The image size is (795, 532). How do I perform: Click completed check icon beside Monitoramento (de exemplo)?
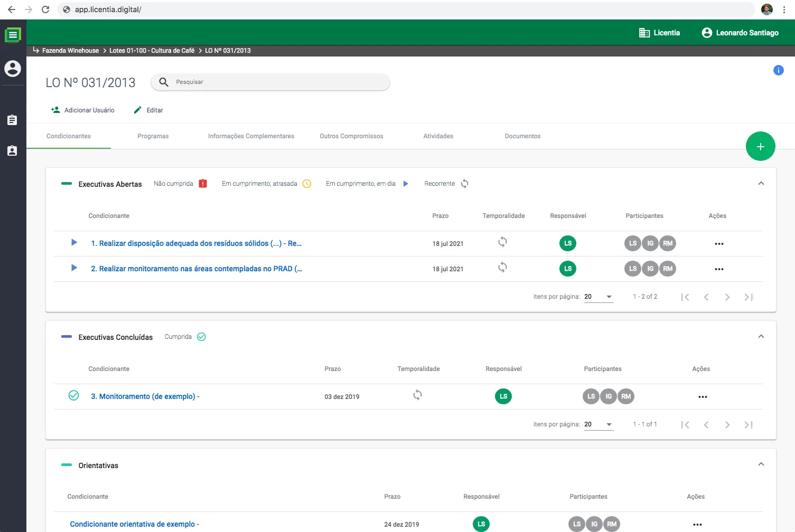point(73,395)
